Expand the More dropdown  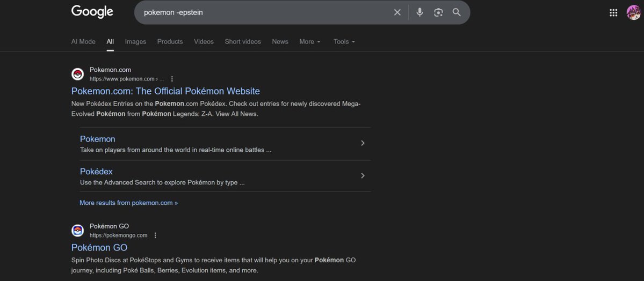310,41
